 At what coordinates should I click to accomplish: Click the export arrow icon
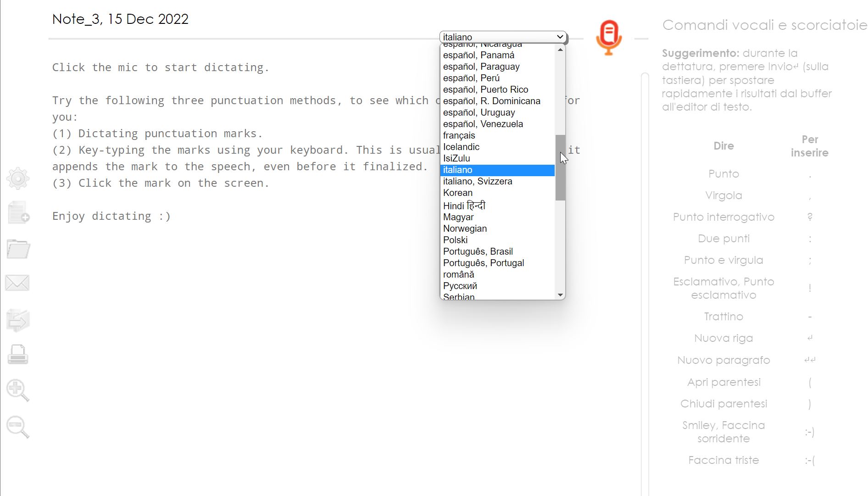point(18,320)
